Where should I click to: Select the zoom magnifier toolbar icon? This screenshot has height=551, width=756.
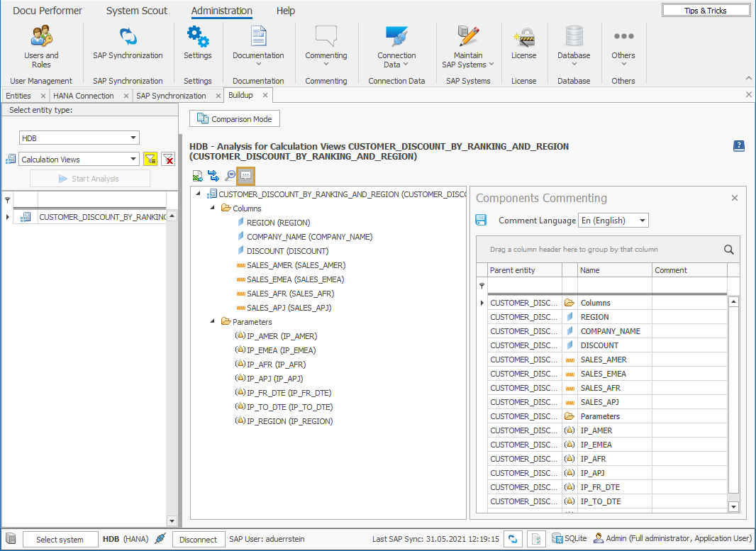(x=230, y=175)
